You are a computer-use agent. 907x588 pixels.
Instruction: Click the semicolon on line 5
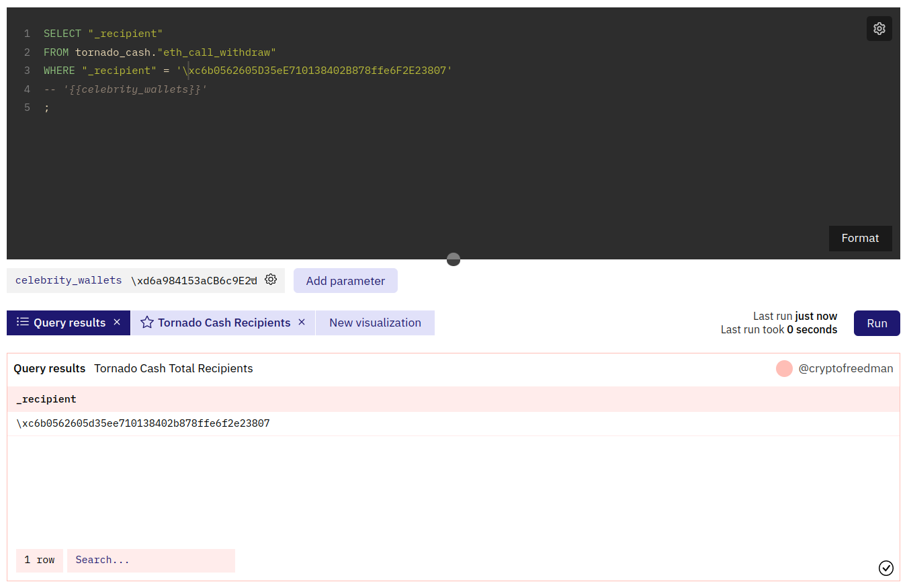click(x=46, y=108)
